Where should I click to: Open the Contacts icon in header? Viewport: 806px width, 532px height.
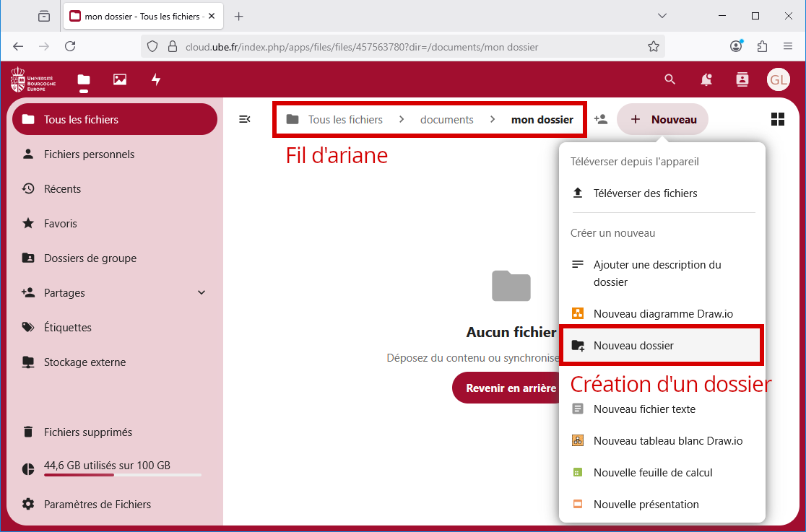tap(742, 79)
